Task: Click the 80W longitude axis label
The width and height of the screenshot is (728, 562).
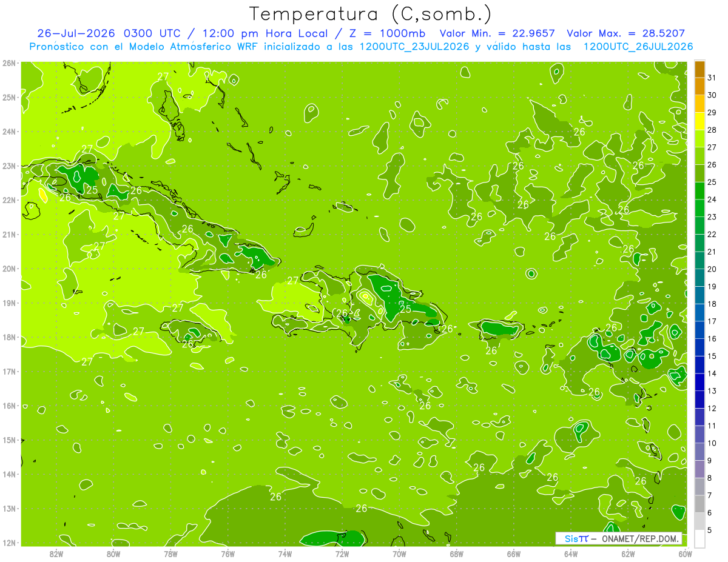Action: [113, 554]
